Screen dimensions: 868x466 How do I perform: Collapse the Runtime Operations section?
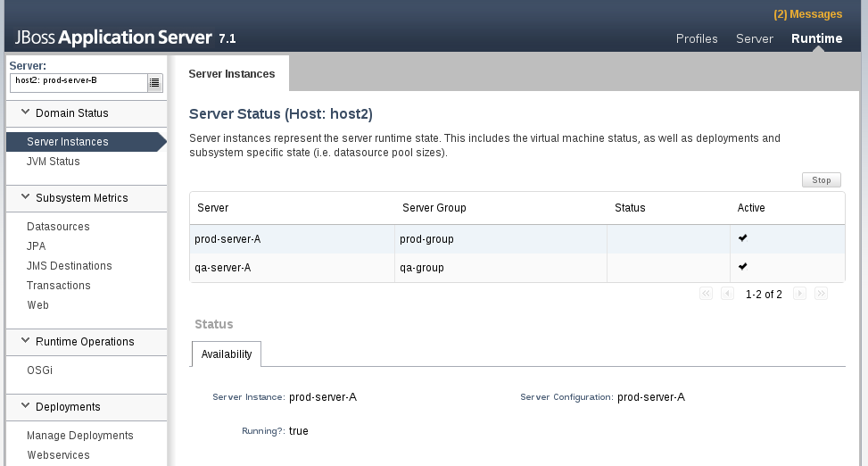(x=25, y=341)
